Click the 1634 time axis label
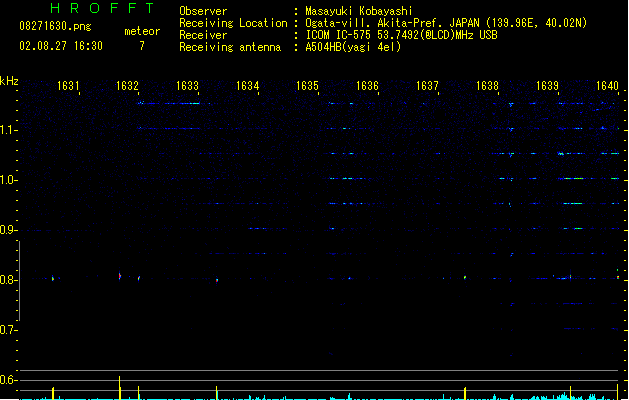The height and width of the screenshot is (400, 629). click(x=248, y=86)
